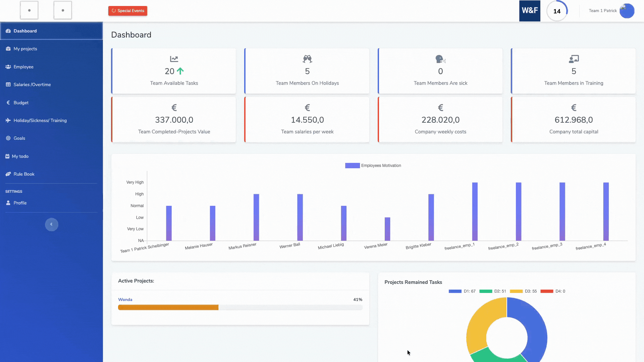This screenshot has height=362, width=644.
Task: Click the Team Available Tasks chart icon
Action: click(x=174, y=59)
